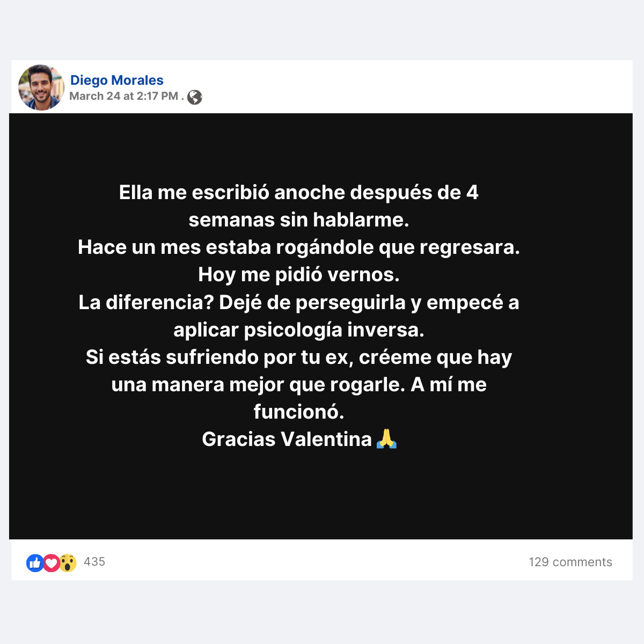Click the line starting "Hace un mes estaba"
Screen dimensions: 644x644
tap(299, 247)
